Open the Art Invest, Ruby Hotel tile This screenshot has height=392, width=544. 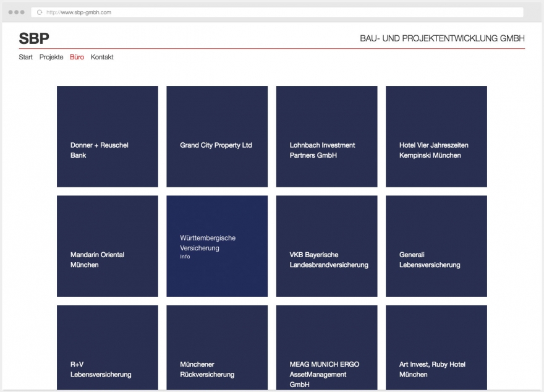coord(436,347)
